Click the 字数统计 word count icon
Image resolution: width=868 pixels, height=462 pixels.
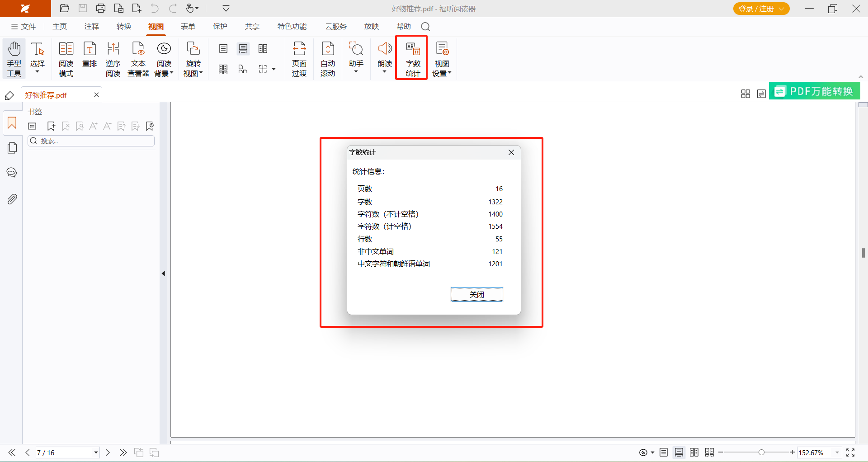[412, 58]
